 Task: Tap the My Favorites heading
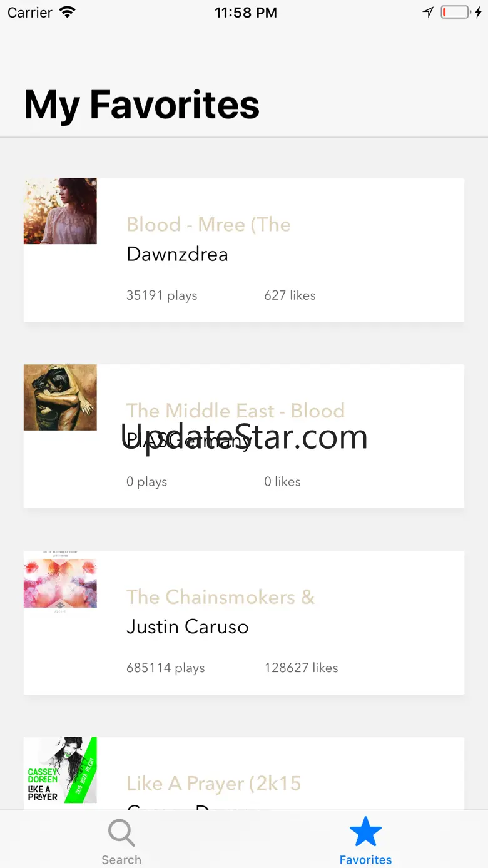click(x=141, y=105)
